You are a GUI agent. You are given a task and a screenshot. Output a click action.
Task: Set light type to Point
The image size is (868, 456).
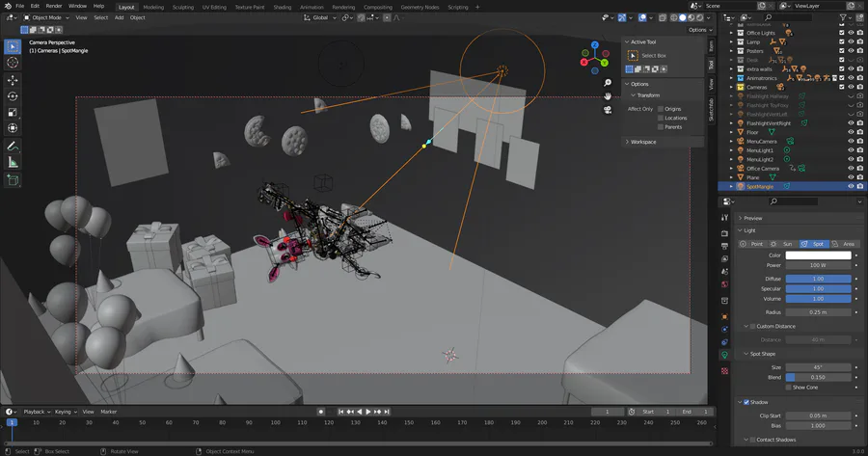click(752, 244)
